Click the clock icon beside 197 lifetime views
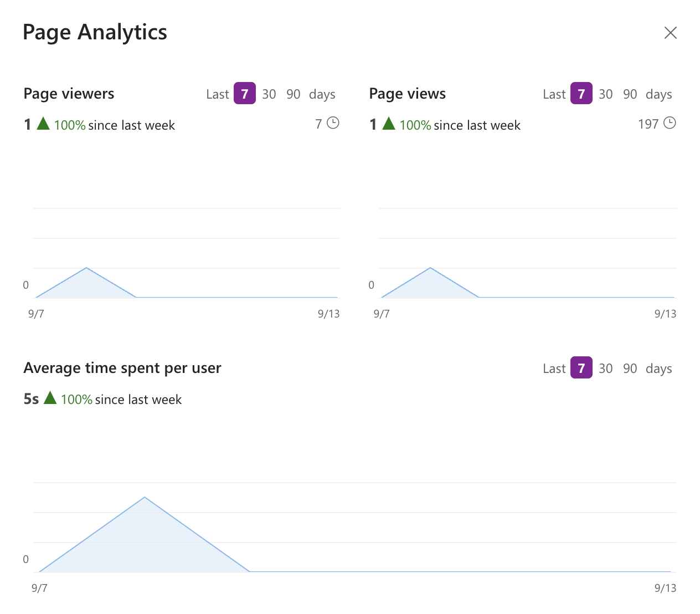The image size is (700, 614). point(670,123)
